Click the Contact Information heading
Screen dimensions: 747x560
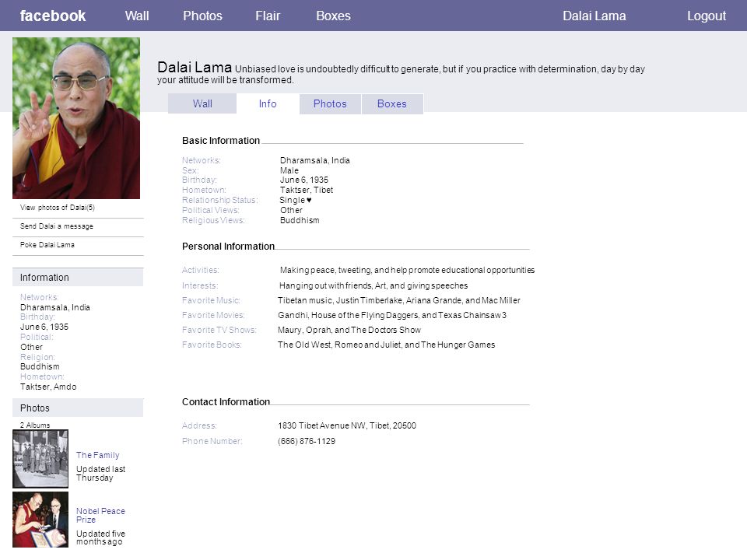pyautogui.click(x=226, y=402)
